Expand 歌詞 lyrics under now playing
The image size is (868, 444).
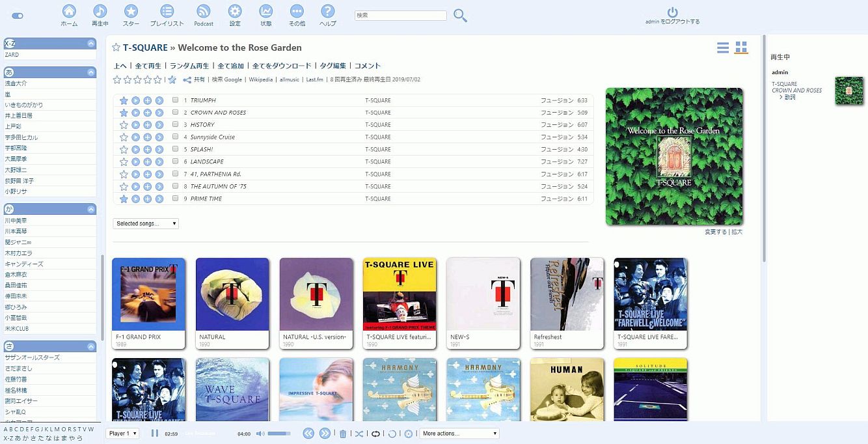pos(789,97)
